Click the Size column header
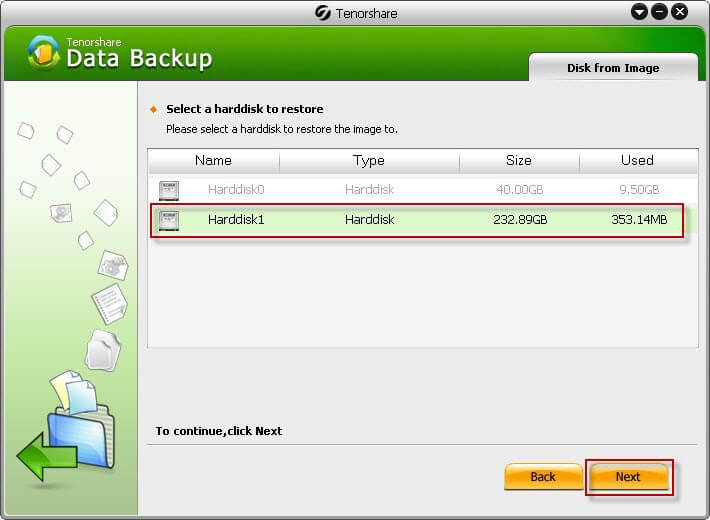The width and height of the screenshot is (710, 520). click(x=518, y=160)
